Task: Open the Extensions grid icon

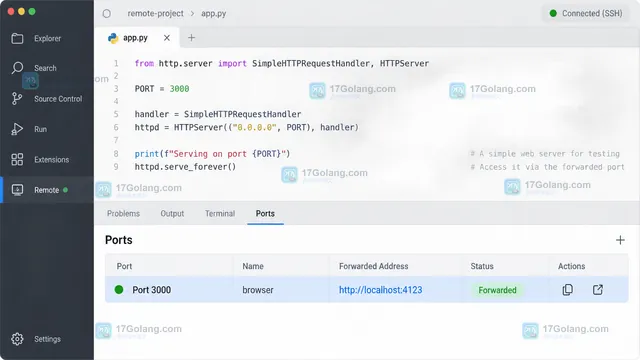Action: 17,159
